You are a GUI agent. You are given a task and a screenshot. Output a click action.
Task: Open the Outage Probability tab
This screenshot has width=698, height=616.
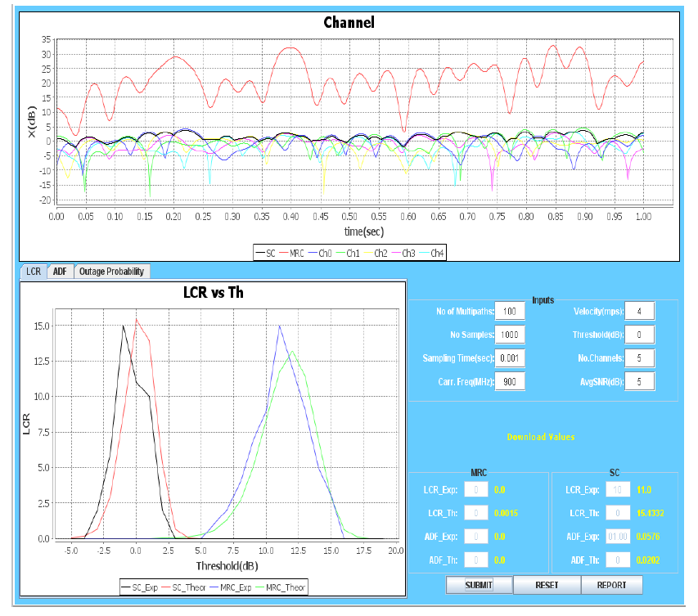[111, 272]
